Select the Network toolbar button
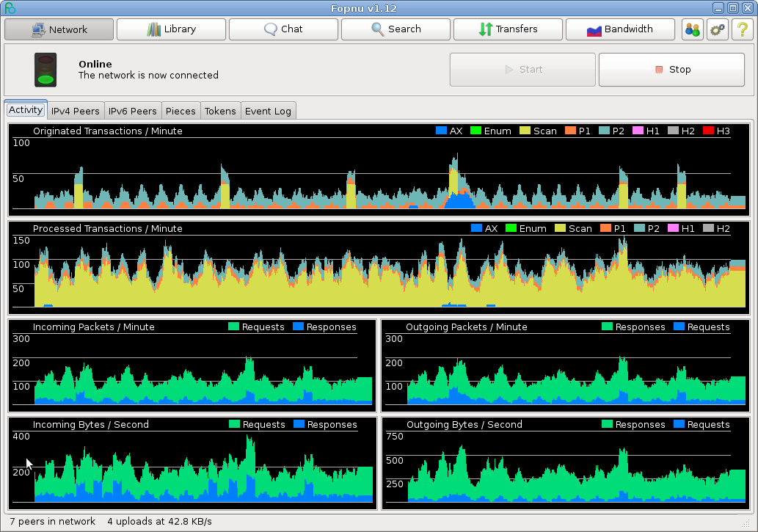758x532 pixels. (59, 29)
